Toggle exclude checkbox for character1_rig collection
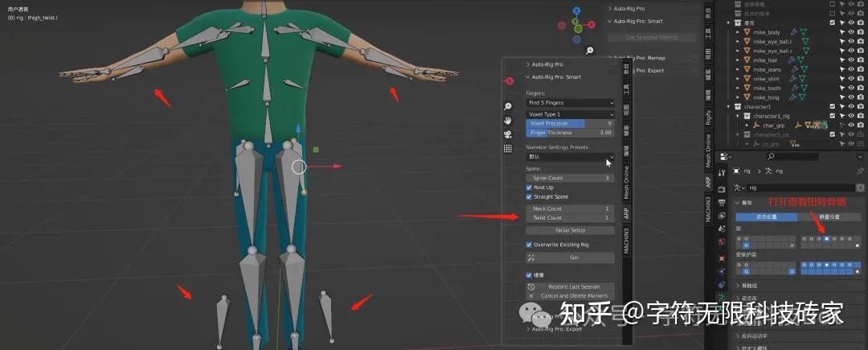This screenshot has width=868, height=350. (x=833, y=116)
